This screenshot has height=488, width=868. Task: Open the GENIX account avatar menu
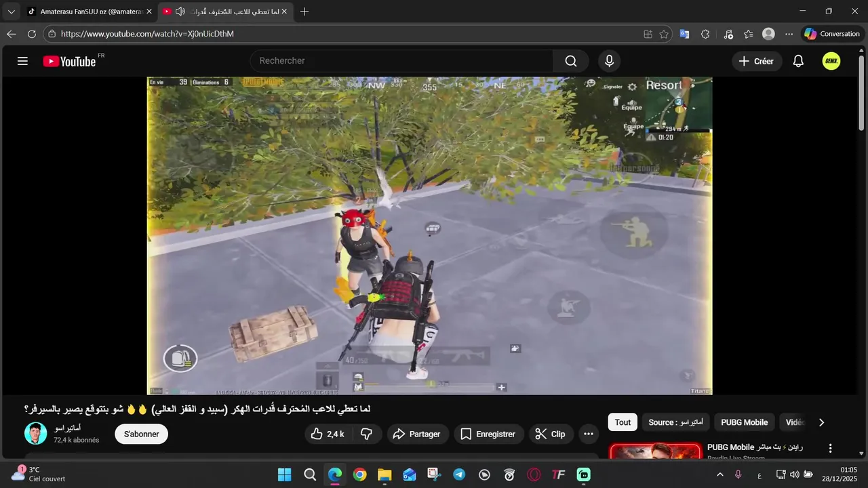831,61
